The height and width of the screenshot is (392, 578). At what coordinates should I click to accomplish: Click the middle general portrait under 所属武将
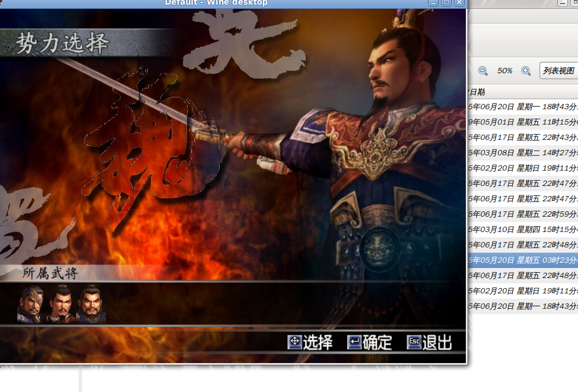61,305
